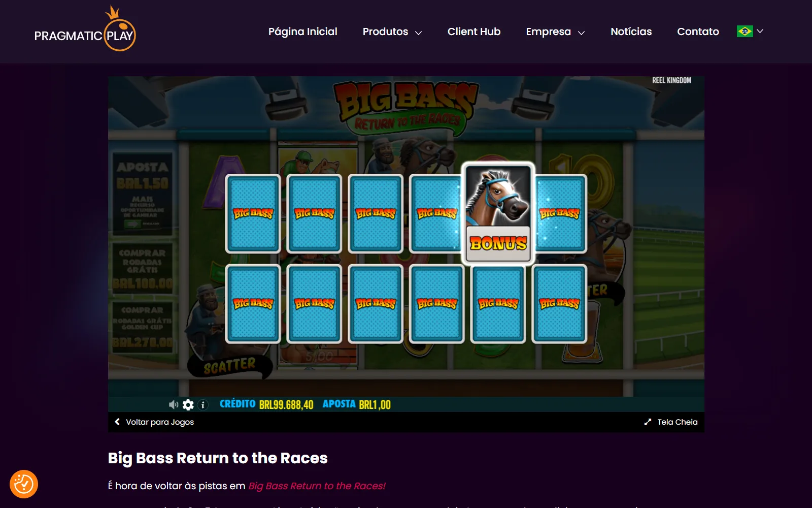Click Tela Cheia fullscreen link
812x508 pixels.
coord(677,422)
